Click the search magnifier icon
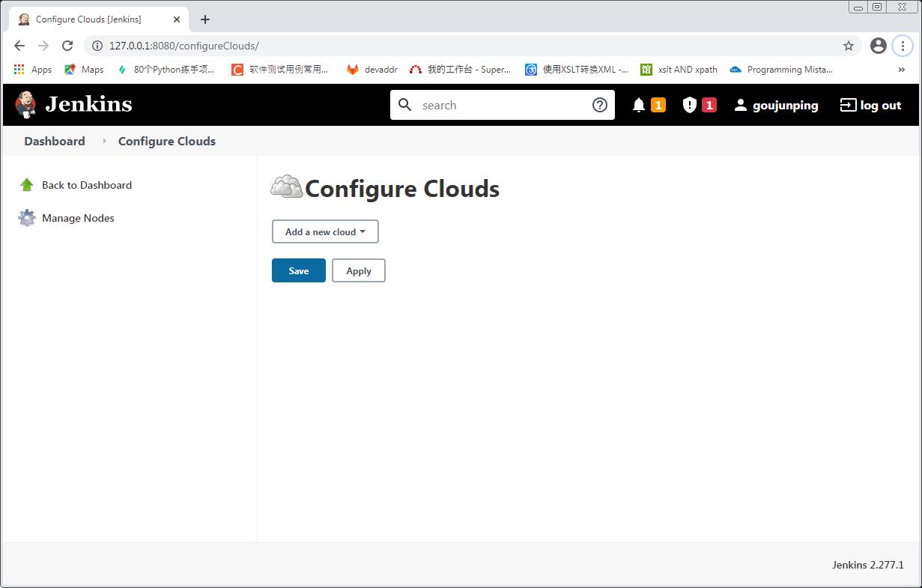Viewport: 922px width, 588px height. (x=405, y=105)
